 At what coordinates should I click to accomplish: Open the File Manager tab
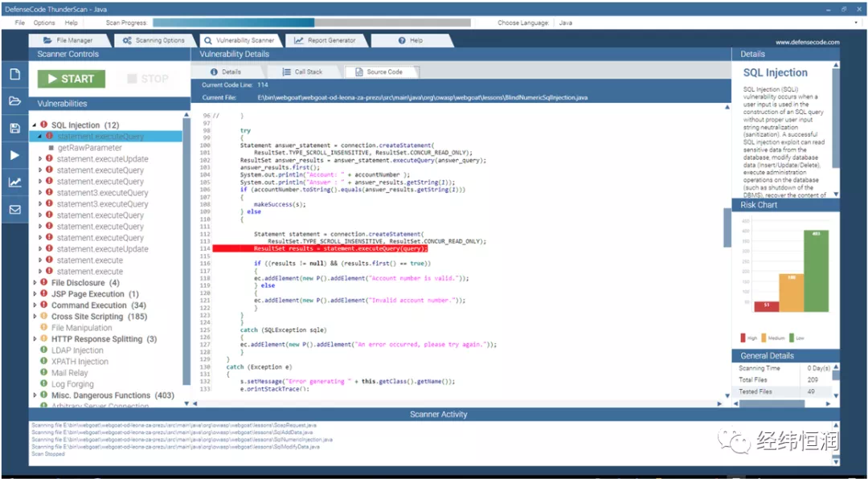[x=68, y=40]
